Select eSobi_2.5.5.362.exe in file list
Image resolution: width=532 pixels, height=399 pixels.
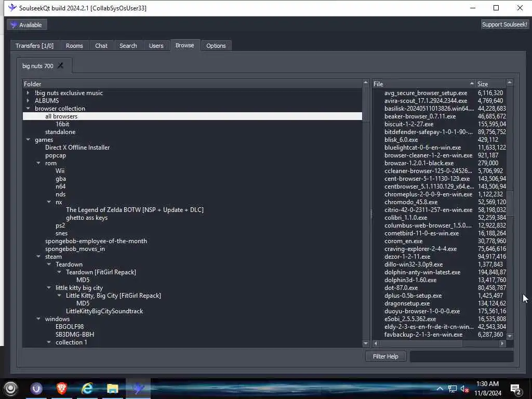[x=410, y=319]
